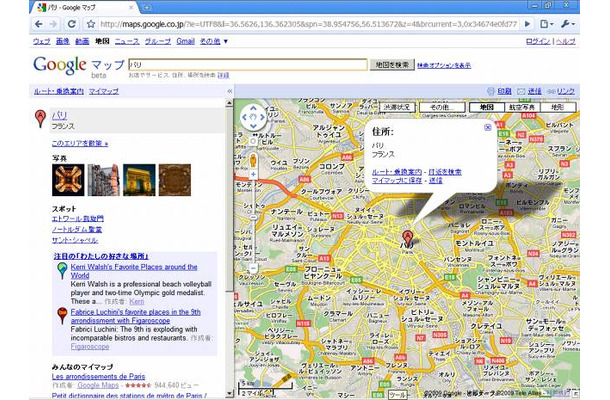Open the 注目の「わたしの好きな場所」 heading link
The height and width of the screenshot is (400, 610).
pos(101,256)
